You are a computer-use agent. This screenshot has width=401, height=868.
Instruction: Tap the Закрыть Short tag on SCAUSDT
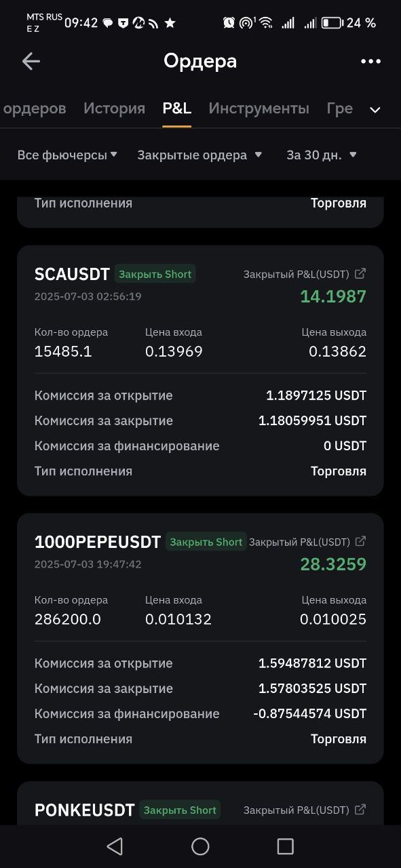[x=155, y=274]
